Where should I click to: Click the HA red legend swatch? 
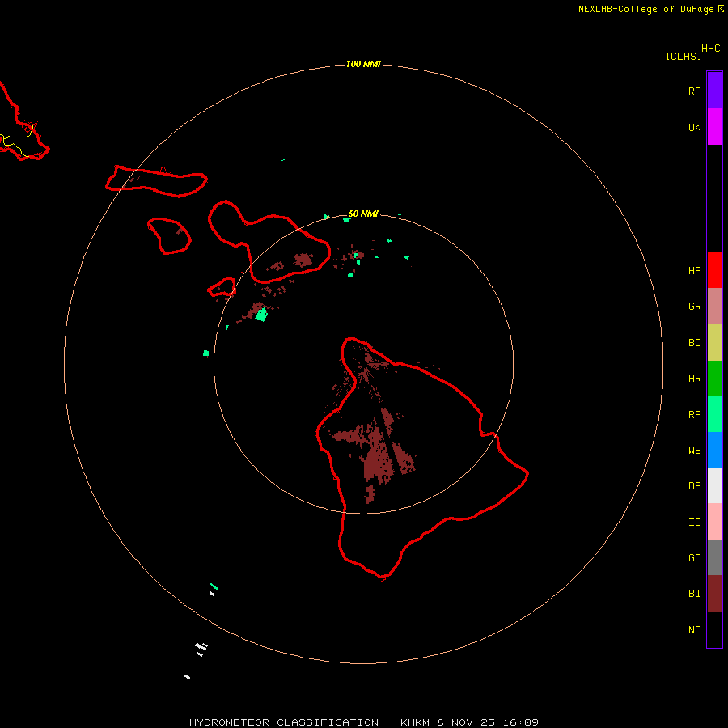714,270
